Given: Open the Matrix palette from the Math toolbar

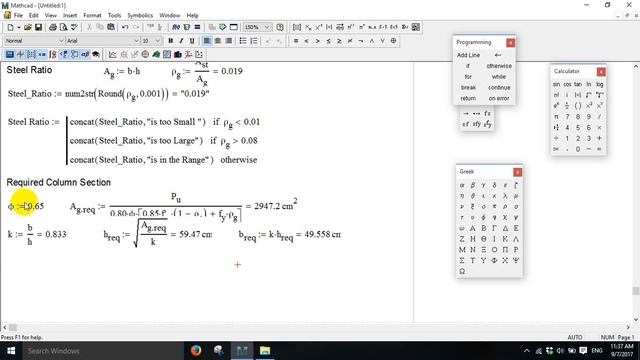Looking at the screenshot, I should click(x=31, y=54).
